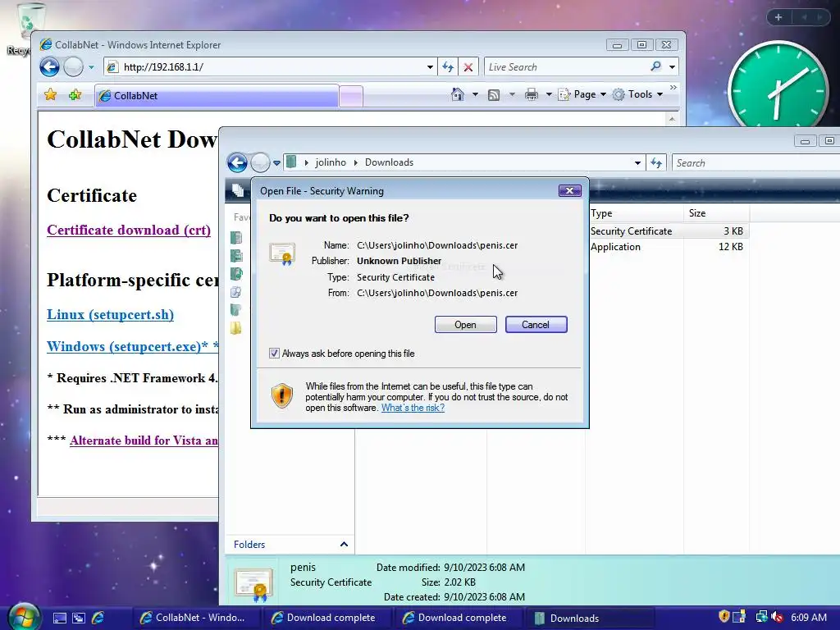Viewport: 840px width, 630px height.
Task: Click the Home icon in IE toolbar
Action: (458, 94)
